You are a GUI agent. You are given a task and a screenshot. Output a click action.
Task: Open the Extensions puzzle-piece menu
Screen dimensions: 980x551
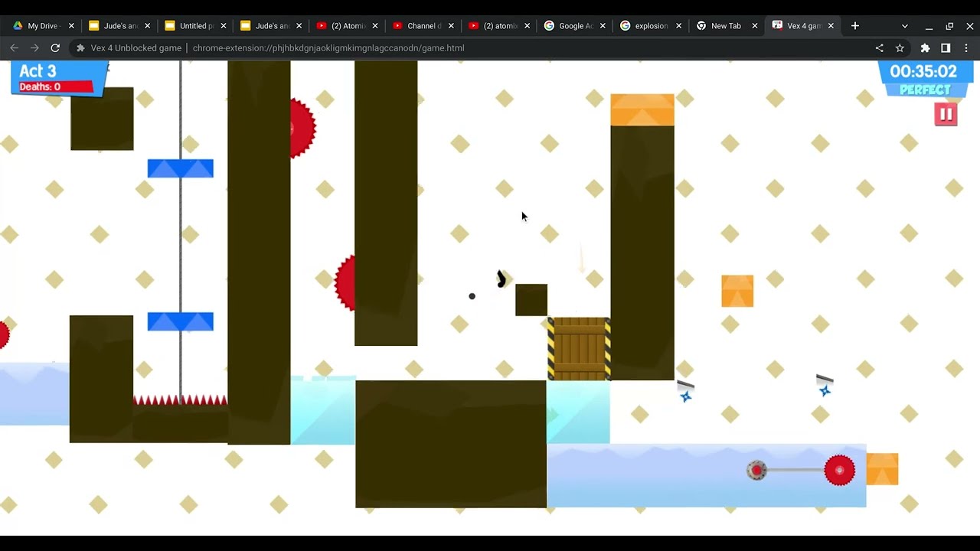pyautogui.click(x=925, y=47)
